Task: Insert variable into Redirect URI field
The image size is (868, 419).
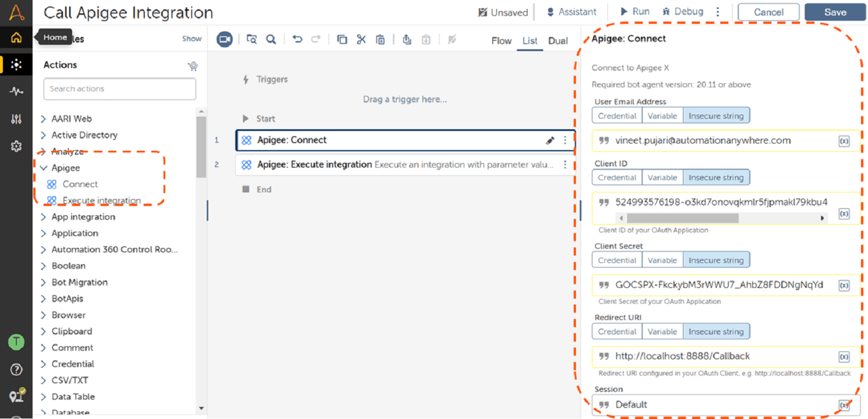Action: pos(844,357)
